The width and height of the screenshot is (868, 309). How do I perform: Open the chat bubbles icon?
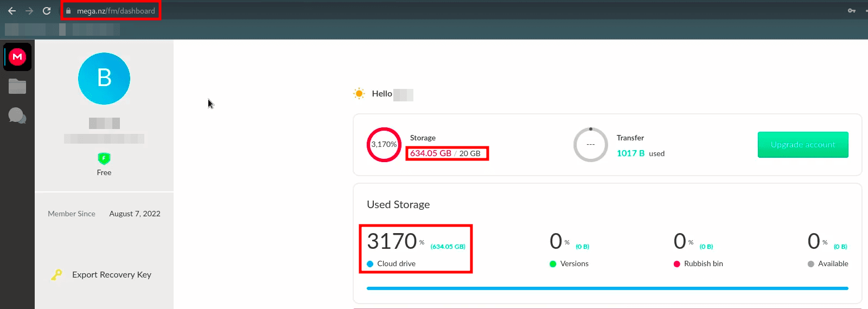click(x=17, y=115)
